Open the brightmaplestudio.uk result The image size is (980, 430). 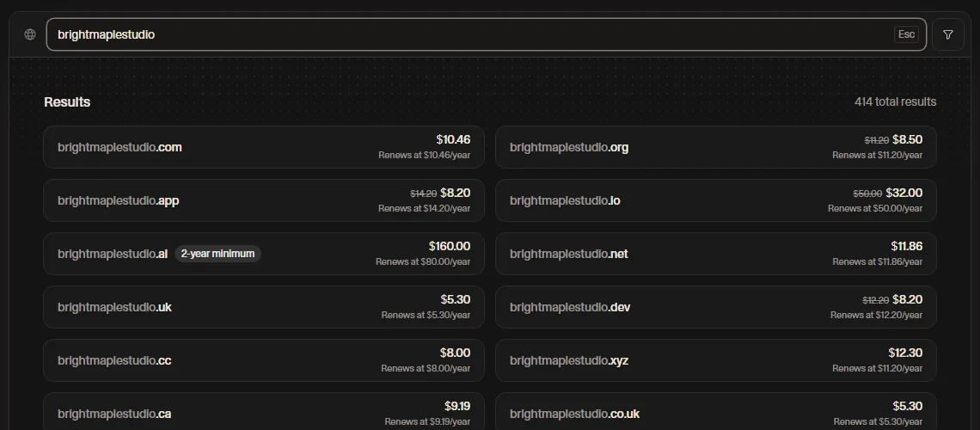coord(264,307)
